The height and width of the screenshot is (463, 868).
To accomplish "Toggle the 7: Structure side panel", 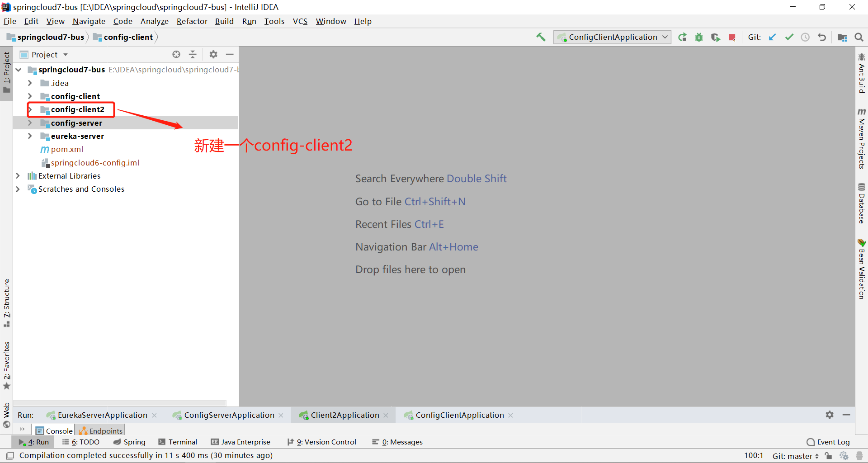I will click(7, 303).
